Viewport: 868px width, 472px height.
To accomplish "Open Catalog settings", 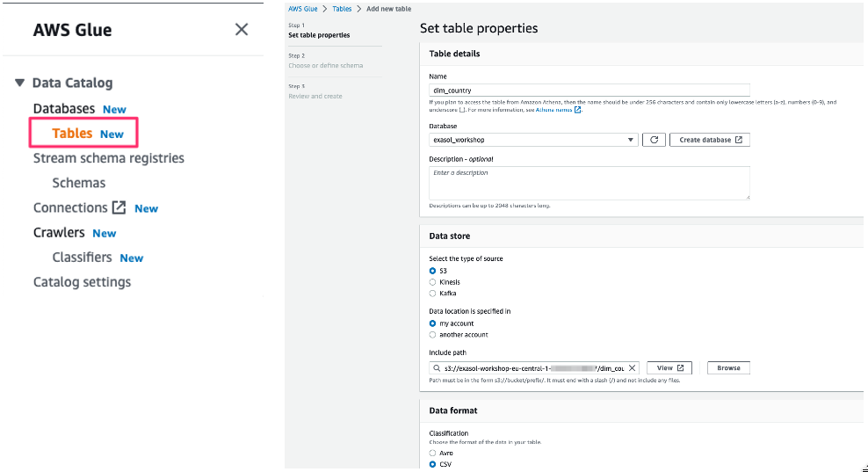I will 82,282.
